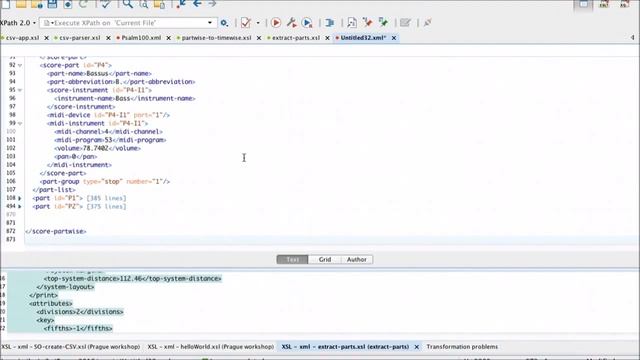Click the top-system-distance 112.46 result line

coord(133,279)
